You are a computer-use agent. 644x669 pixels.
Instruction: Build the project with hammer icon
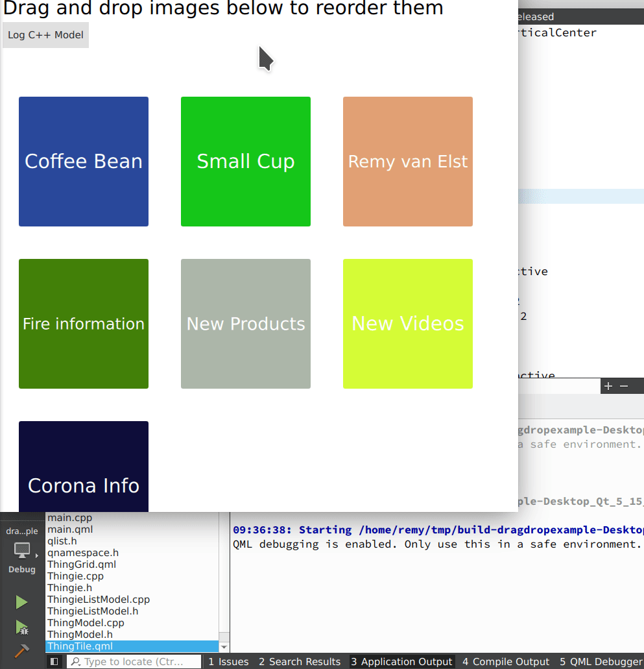[x=21, y=650]
